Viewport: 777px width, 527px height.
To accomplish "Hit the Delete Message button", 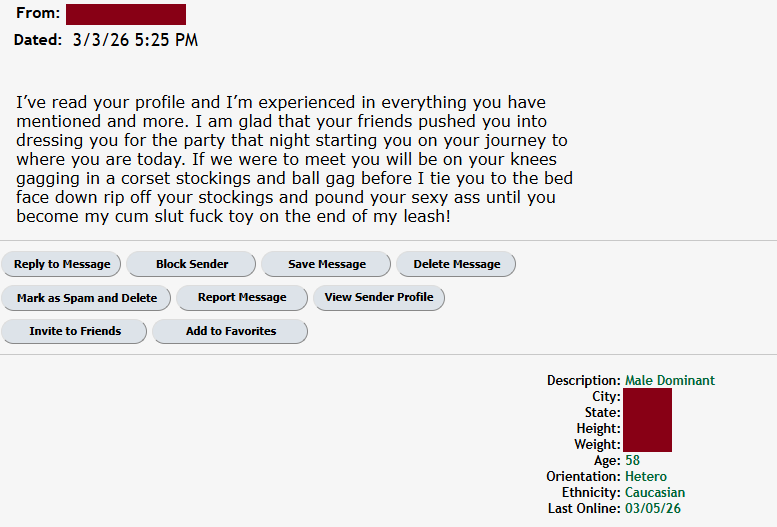I will tap(456, 264).
